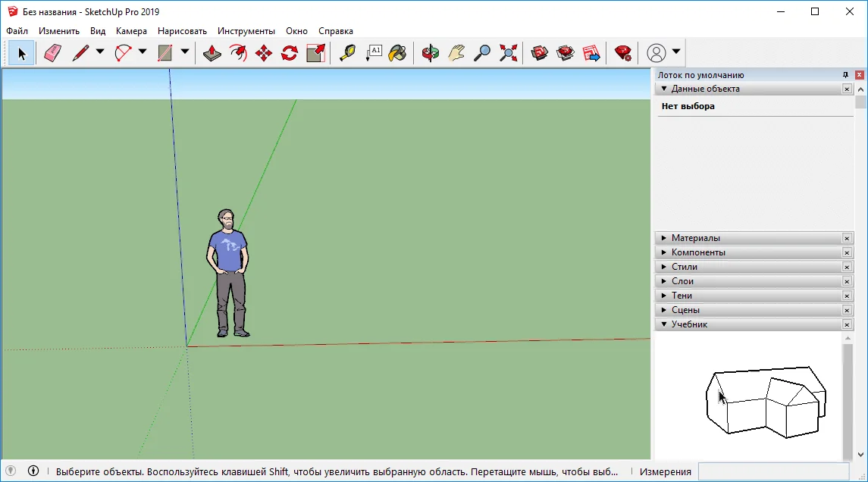This screenshot has height=482, width=868.
Task: Open the Инструменты menu
Action: [246, 31]
